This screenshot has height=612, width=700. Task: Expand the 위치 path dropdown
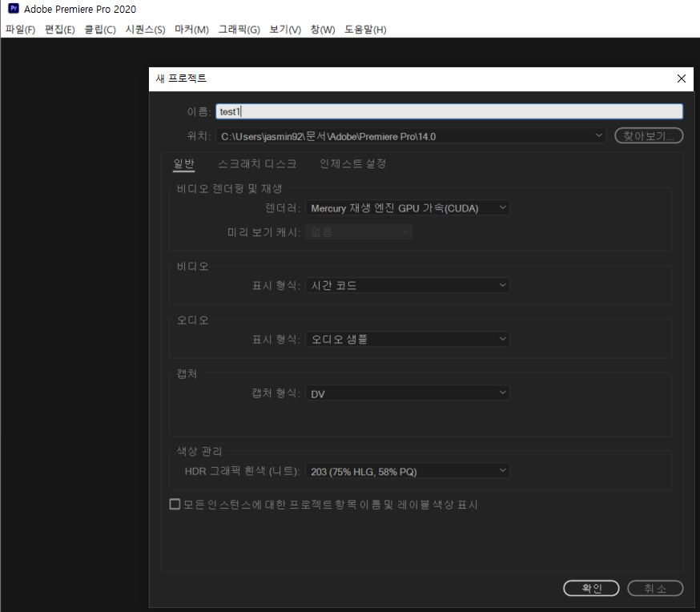point(598,135)
